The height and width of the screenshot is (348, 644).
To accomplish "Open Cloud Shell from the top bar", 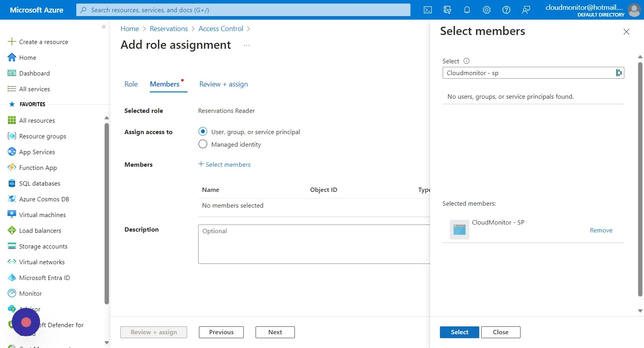I will (x=428, y=10).
